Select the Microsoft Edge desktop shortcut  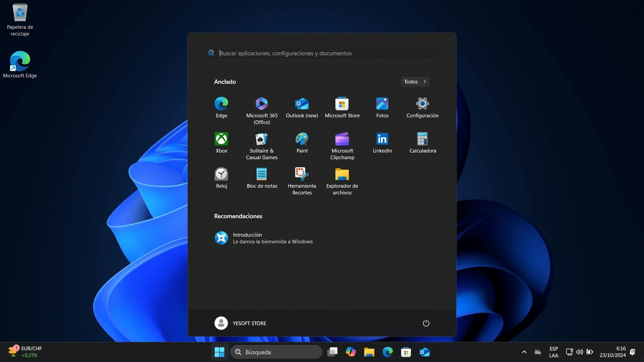click(x=20, y=65)
